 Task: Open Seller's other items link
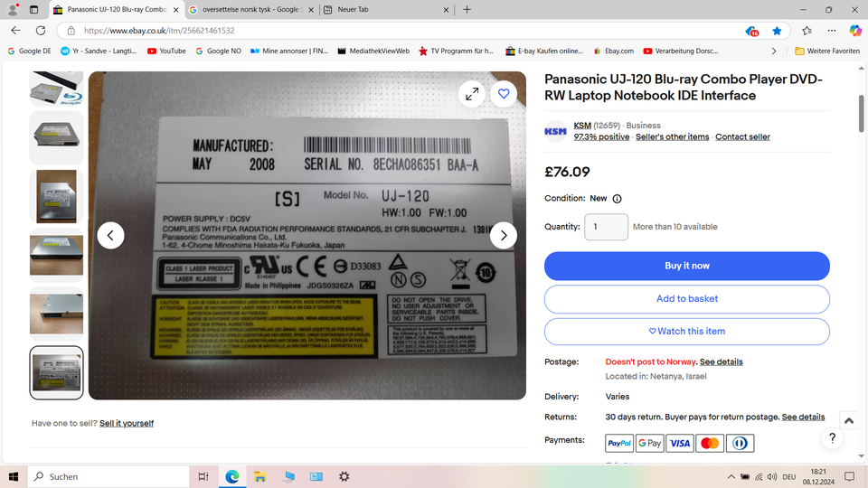(x=672, y=136)
